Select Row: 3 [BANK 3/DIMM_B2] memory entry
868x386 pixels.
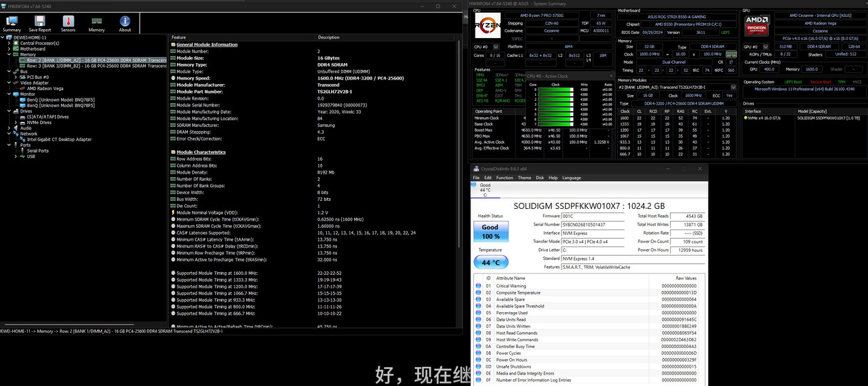(92, 66)
